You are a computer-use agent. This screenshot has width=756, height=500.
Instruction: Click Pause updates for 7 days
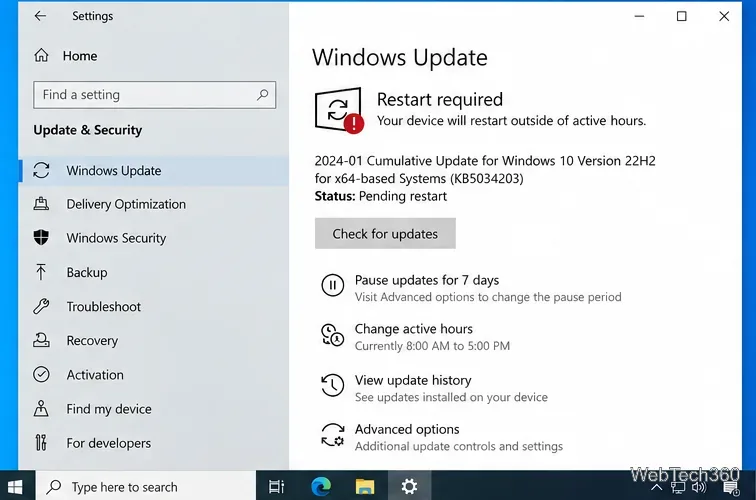coord(427,280)
